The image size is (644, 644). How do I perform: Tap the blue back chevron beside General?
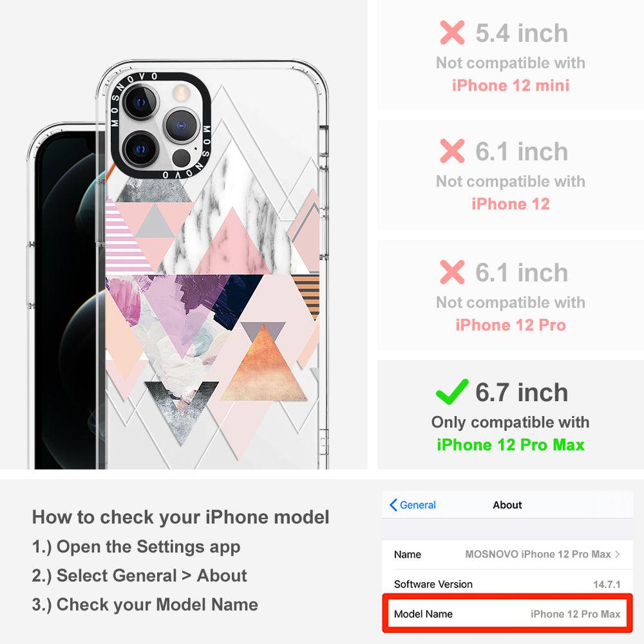pyautogui.click(x=393, y=505)
